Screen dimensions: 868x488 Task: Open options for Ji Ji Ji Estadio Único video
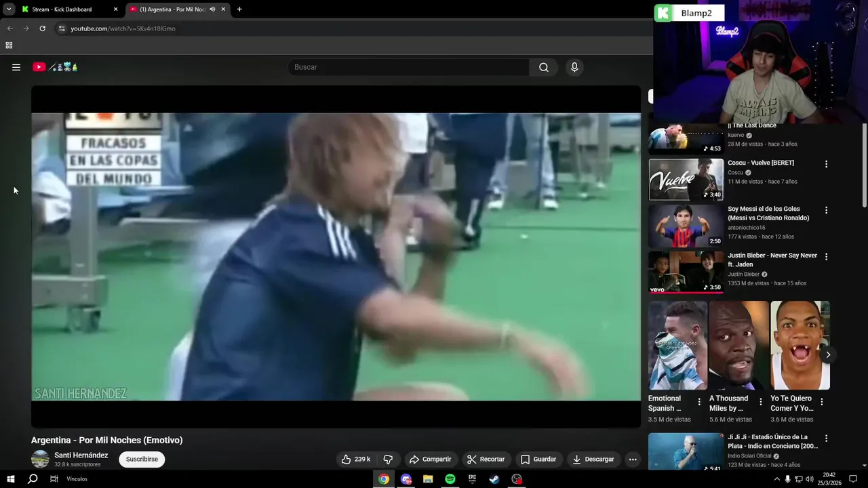coord(826,439)
